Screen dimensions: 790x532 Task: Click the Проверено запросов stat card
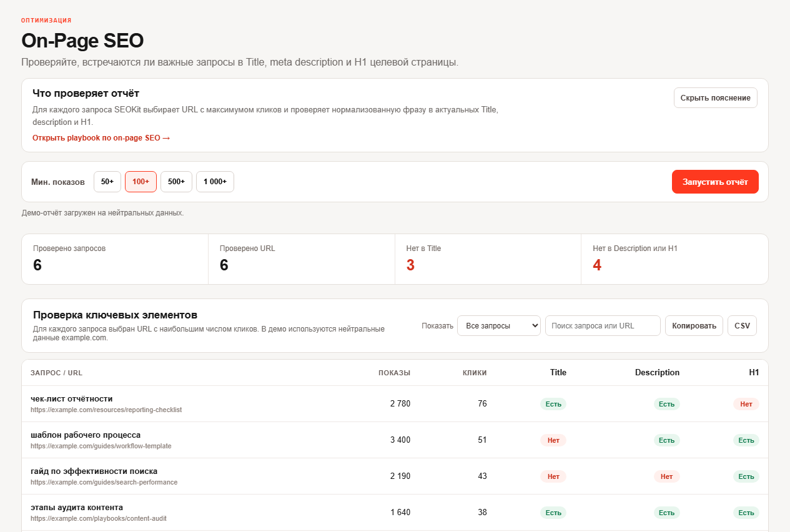(x=115, y=259)
